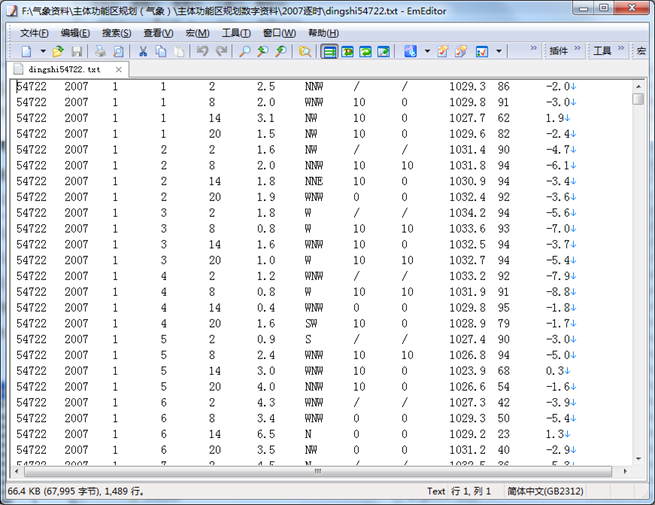The height and width of the screenshot is (505, 655).
Task: Expand the configuration selector dropdown arrow
Action: tap(427, 51)
